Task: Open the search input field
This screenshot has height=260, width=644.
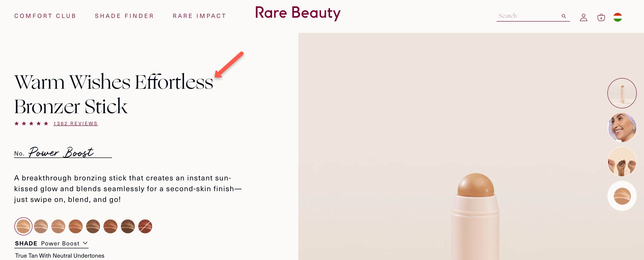Action: [x=525, y=16]
